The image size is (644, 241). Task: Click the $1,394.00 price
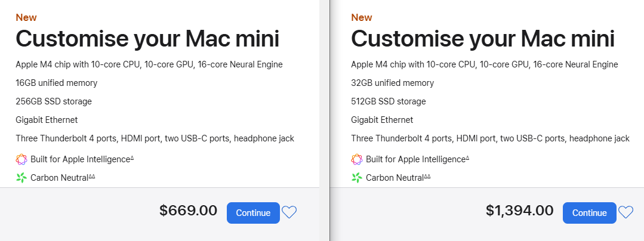519,211
